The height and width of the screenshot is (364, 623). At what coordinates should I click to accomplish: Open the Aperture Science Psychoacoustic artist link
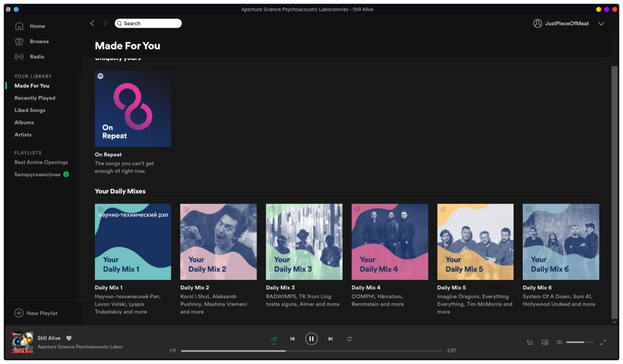pyautogui.click(x=80, y=347)
